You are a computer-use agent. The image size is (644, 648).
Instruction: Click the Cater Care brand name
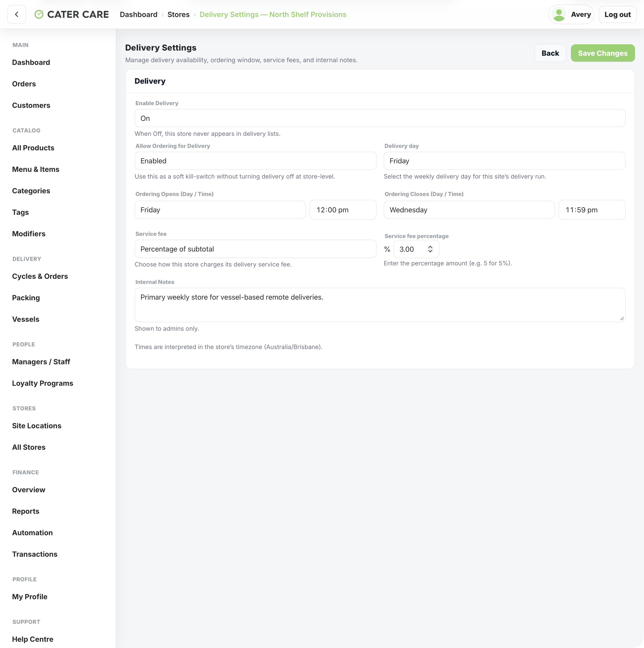[x=78, y=14]
